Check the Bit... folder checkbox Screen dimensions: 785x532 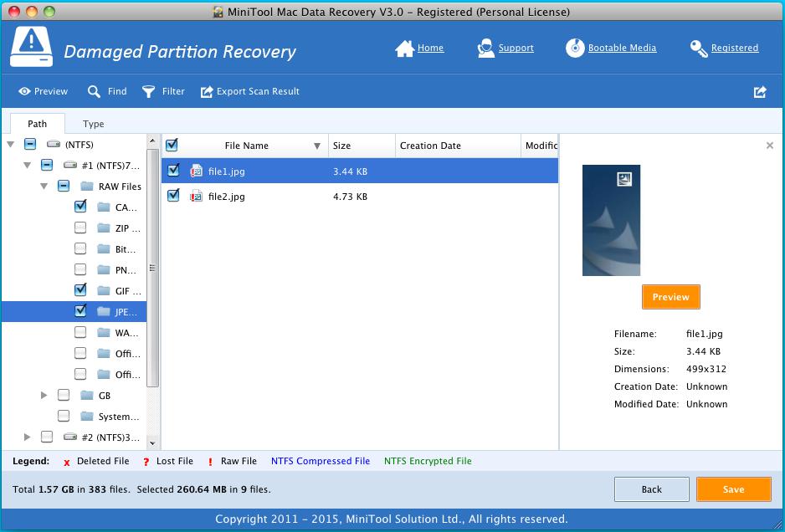pyautogui.click(x=80, y=248)
